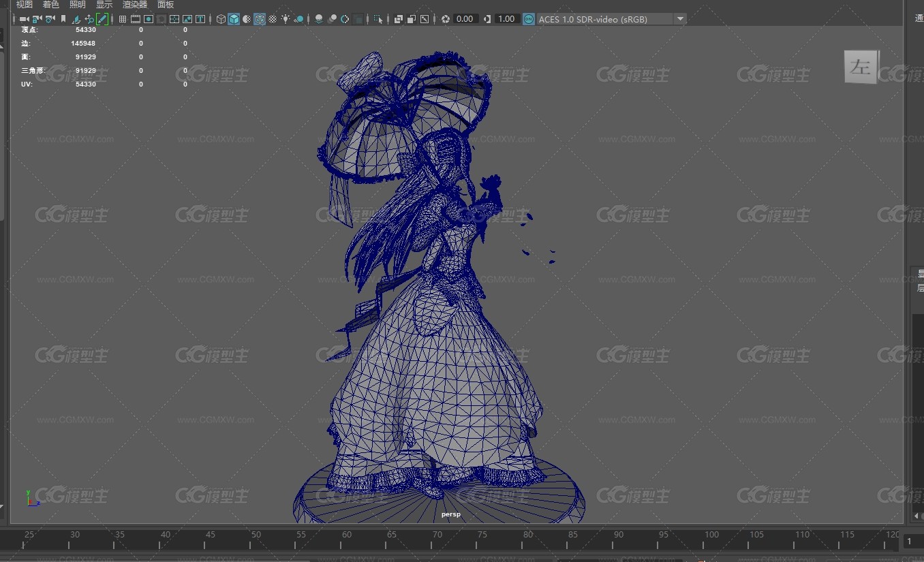Click the Use All Lights bulb icon
The width and height of the screenshot is (924, 562).
tap(285, 19)
